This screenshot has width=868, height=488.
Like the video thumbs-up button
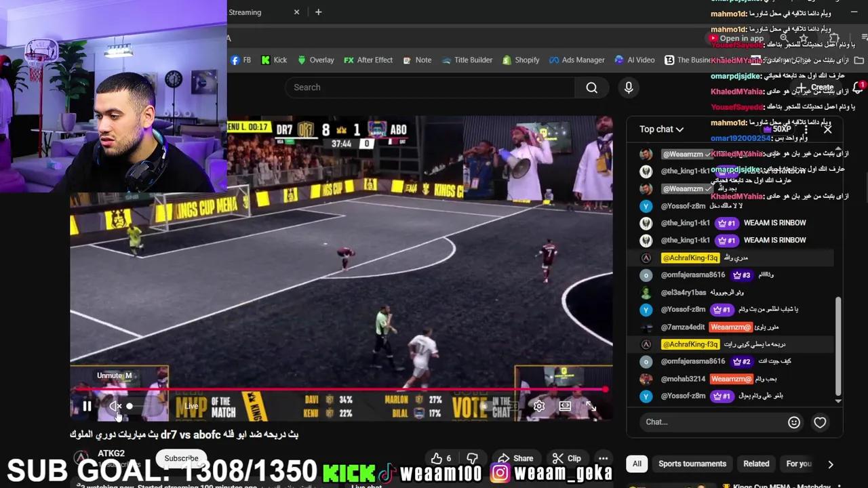pyautogui.click(x=441, y=458)
